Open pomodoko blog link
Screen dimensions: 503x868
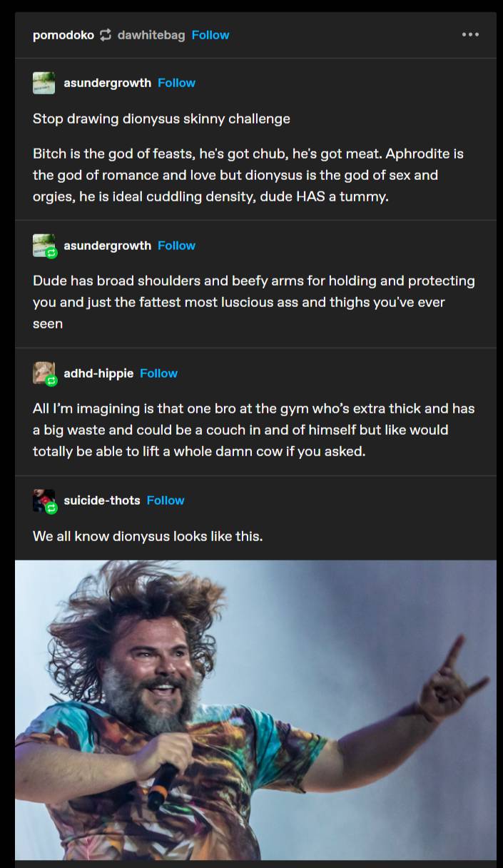pos(63,35)
